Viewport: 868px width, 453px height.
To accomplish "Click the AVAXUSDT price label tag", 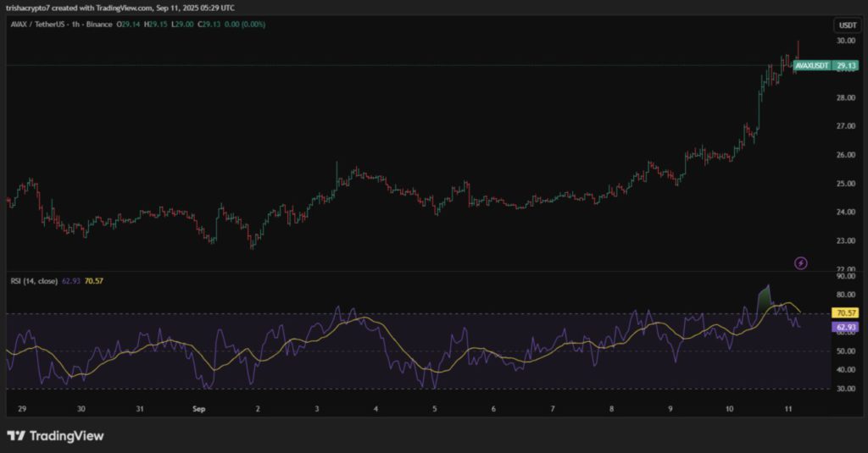I will click(x=811, y=65).
